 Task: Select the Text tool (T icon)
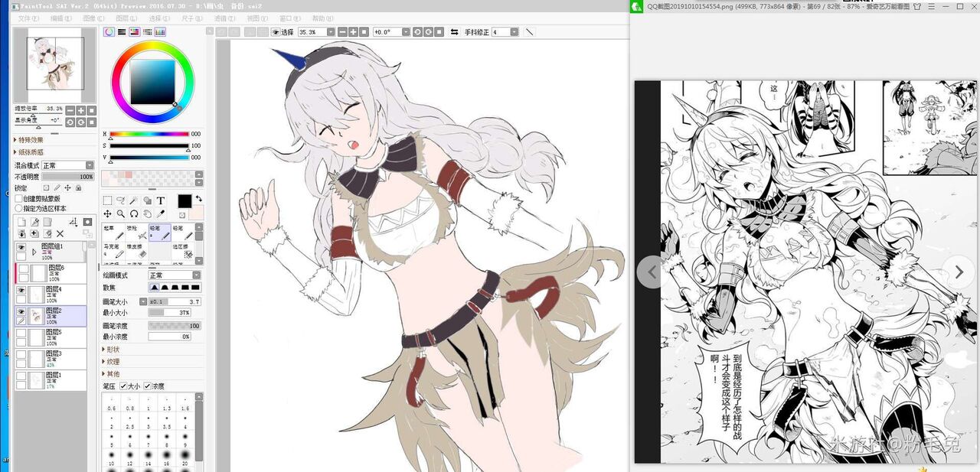pyautogui.click(x=161, y=200)
